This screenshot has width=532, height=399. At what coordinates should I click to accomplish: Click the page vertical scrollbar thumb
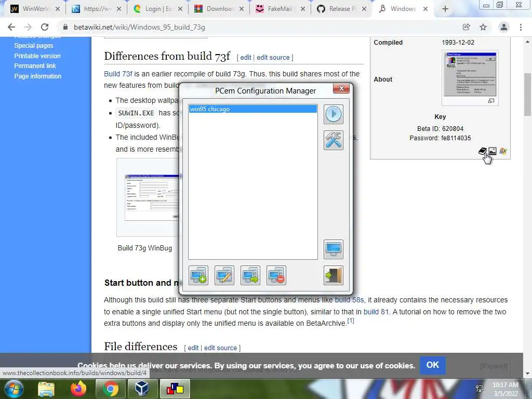pyautogui.click(x=528, y=94)
